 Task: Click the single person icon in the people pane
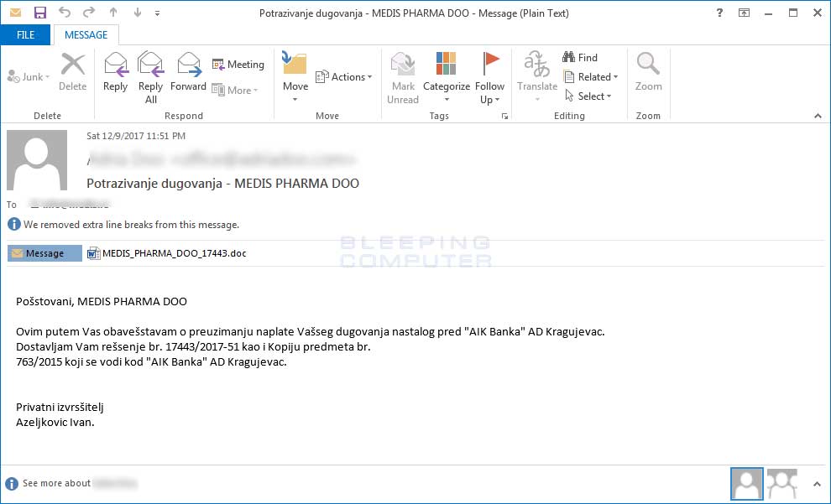click(x=747, y=483)
